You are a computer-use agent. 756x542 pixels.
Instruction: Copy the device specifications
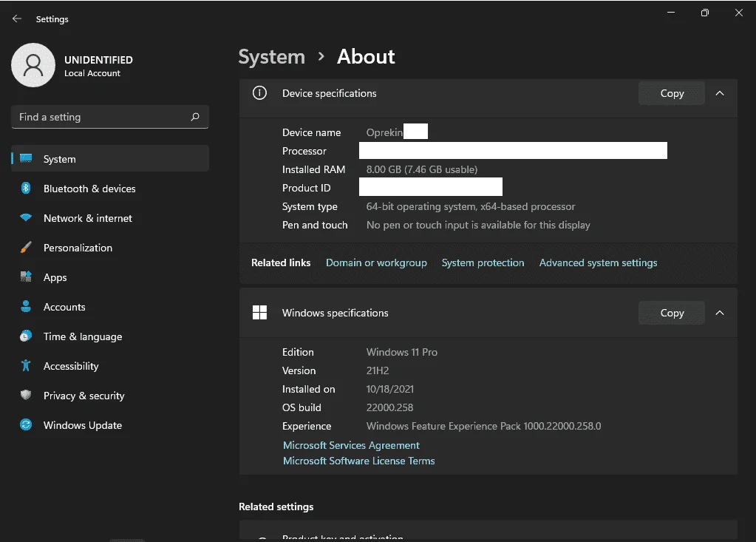click(x=672, y=94)
